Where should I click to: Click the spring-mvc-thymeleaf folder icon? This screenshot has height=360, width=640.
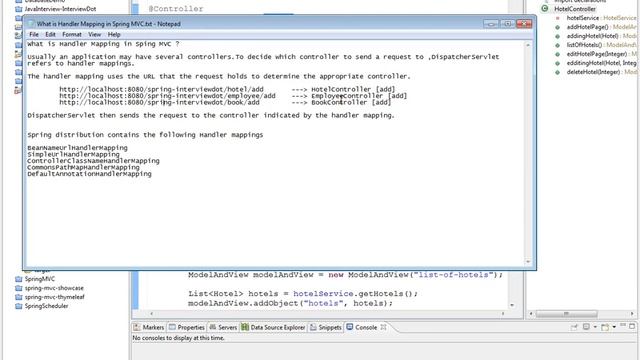[19, 297]
